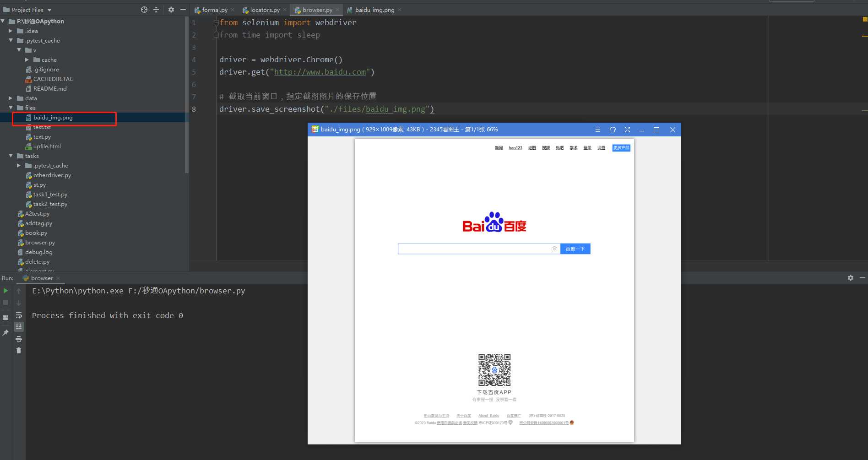Click the 2345 image viewer app icon
868x460 pixels.
pos(315,129)
